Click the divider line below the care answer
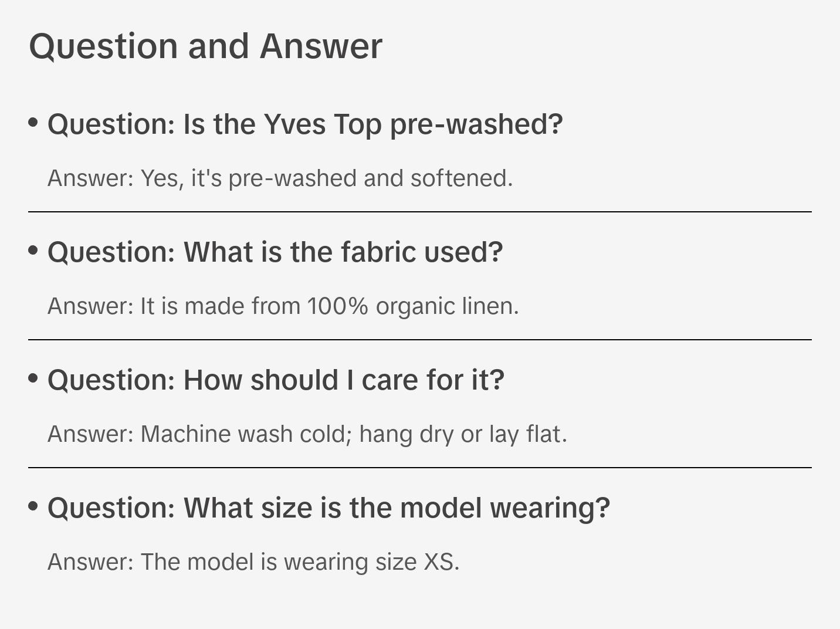The height and width of the screenshot is (629, 840). coord(420,468)
